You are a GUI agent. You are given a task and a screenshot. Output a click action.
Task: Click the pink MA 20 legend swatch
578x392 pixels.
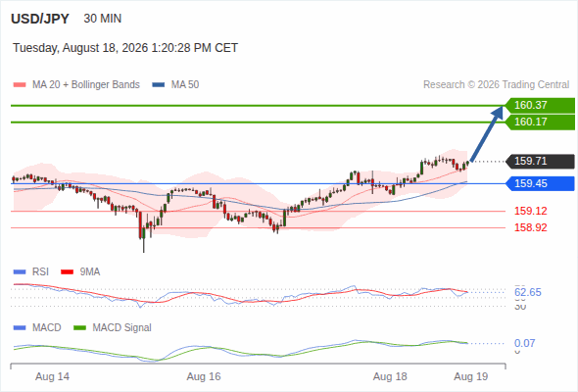tap(20, 85)
